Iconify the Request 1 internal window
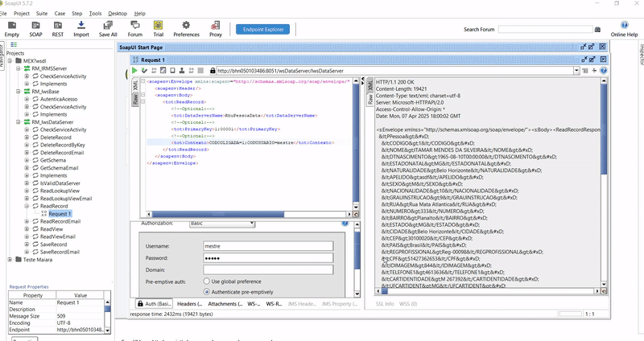644x341 pixels. click(584, 60)
